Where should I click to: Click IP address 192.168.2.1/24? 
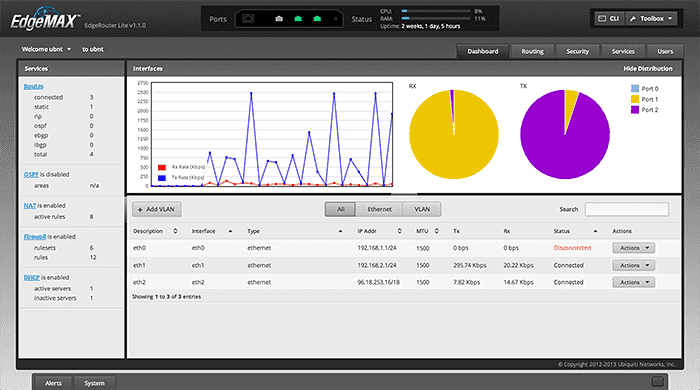[377, 266]
